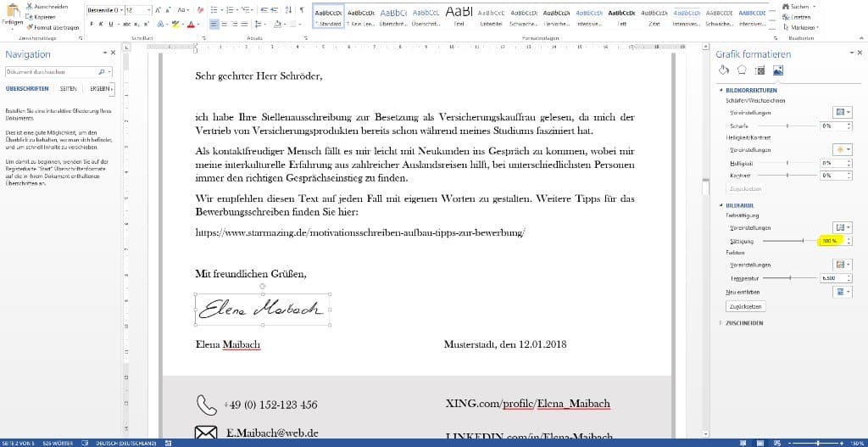Toggle paragraph marks (¶) display
The image size is (868, 447).
(x=302, y=10)
